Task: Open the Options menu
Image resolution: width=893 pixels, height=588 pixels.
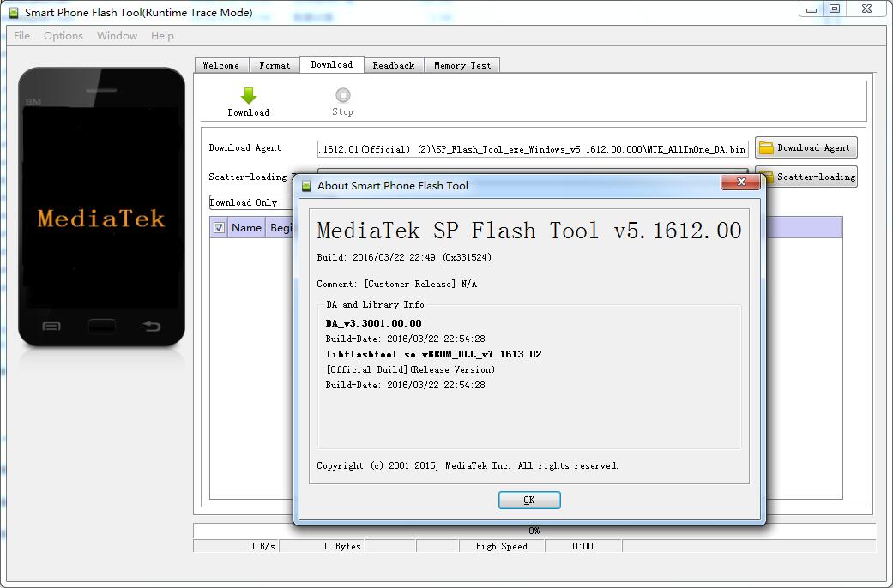Action: (63, 35)
